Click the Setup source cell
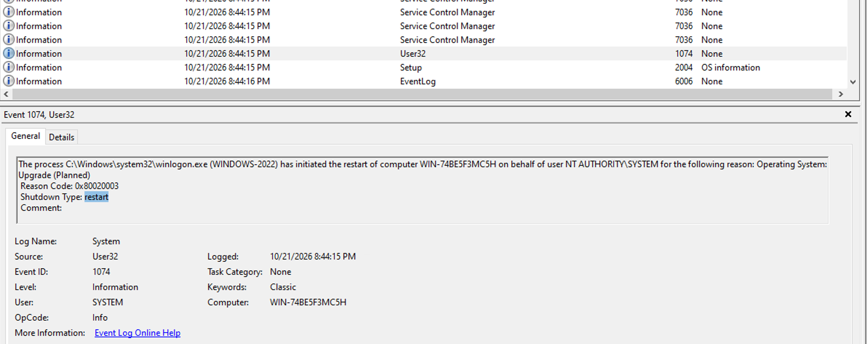 tap(411, 67)
